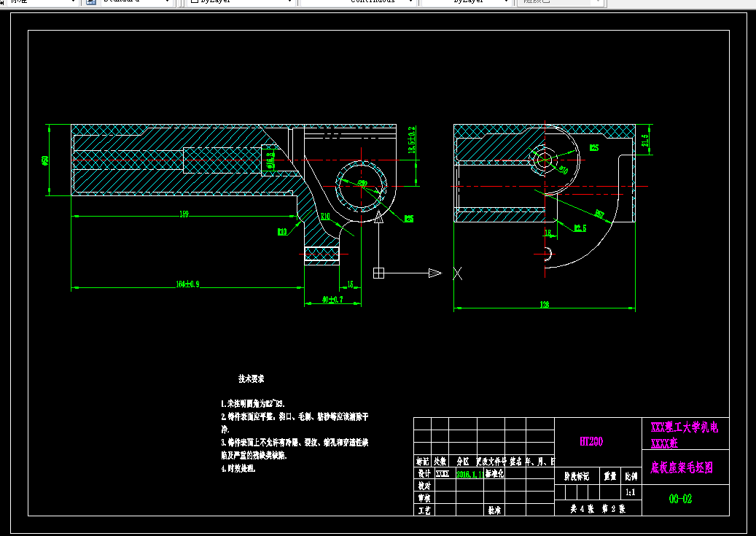Click the HT200 material label
The image size is (756, 536).
[x=591, y=441]
